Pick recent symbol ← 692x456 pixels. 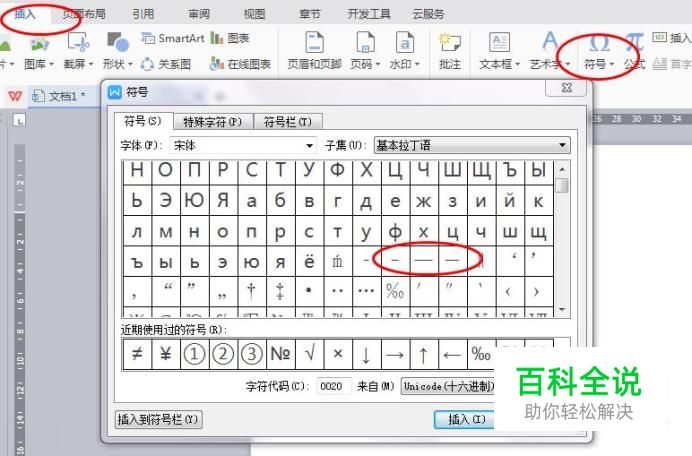point(452,354)
